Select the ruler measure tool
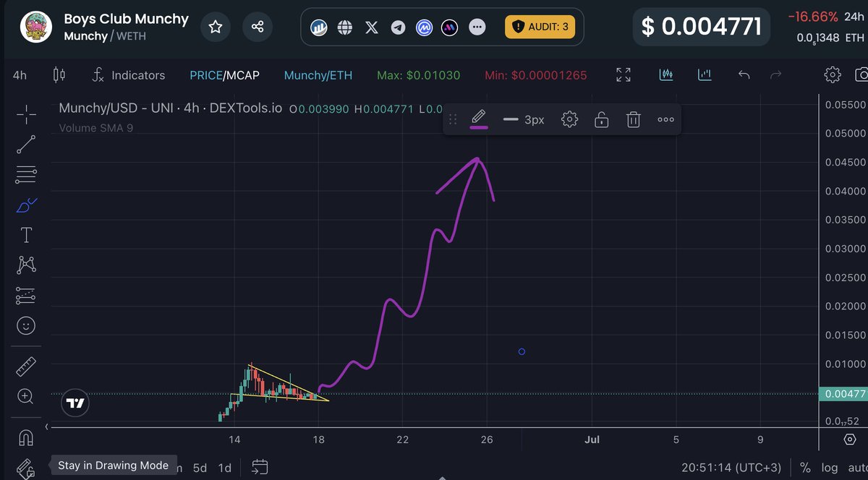 click(26, 367)
